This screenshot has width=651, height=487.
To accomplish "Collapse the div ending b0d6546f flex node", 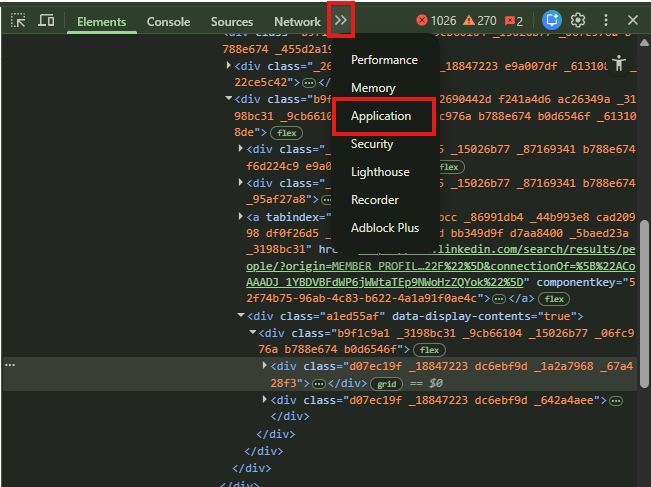I will [x=252, y=332].
